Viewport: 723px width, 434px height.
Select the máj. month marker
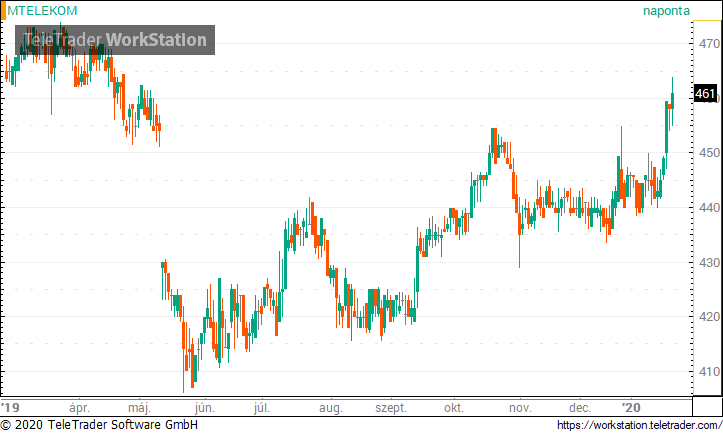[139, 408]
